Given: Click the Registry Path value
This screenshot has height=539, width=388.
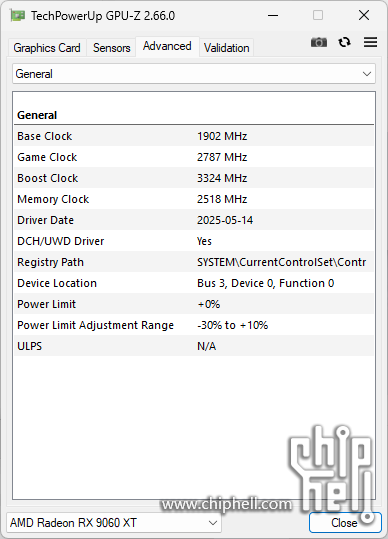Looking at the screenshot, I should 281,262.
